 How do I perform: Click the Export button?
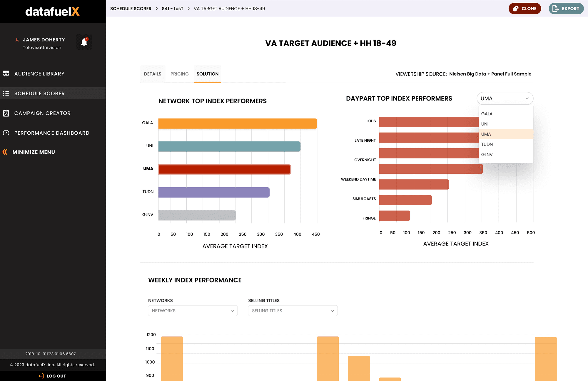(x=566, y=9)
